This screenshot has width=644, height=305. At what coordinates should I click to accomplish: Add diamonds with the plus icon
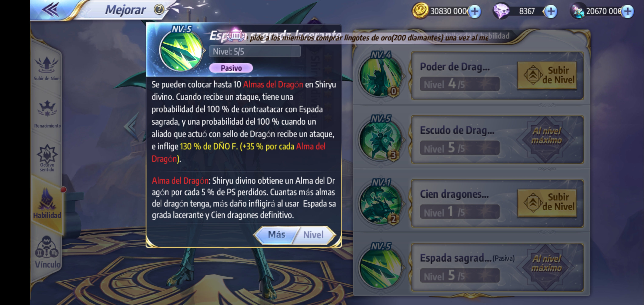pyautogui.click(x=551, y=11)
